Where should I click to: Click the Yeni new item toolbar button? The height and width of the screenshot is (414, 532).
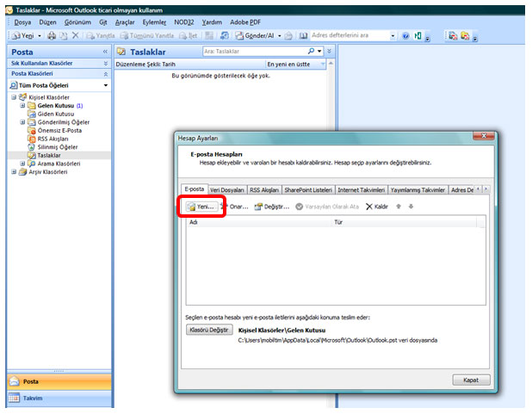[22, 35]
